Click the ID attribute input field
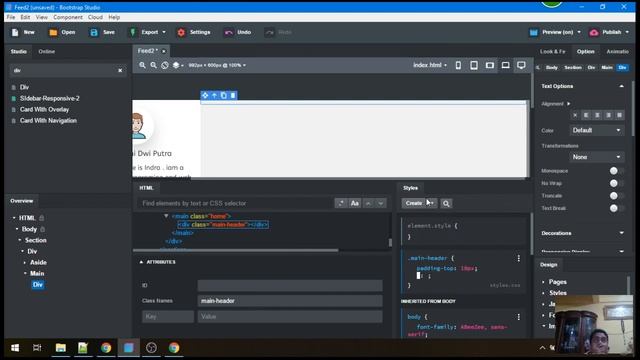 tap(290, 285)
